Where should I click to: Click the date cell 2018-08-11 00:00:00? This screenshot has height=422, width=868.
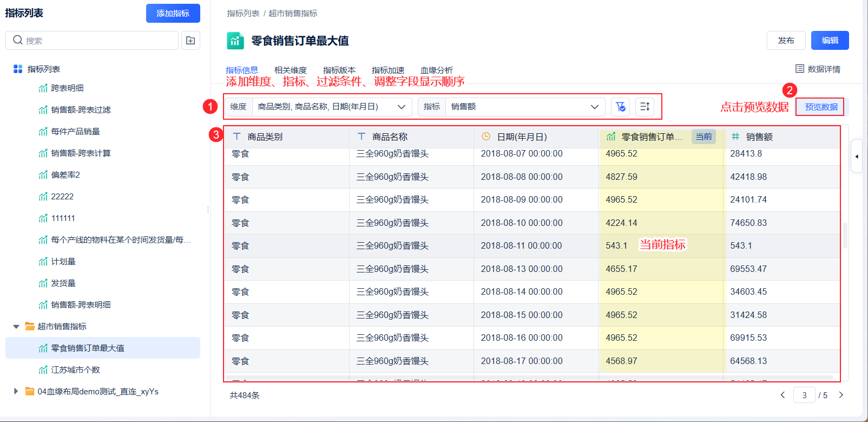click(522, 245)
